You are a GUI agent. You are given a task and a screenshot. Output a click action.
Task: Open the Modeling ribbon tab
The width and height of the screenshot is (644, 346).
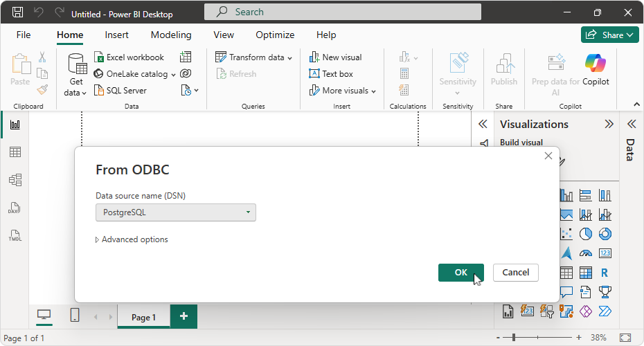[171, 35]
